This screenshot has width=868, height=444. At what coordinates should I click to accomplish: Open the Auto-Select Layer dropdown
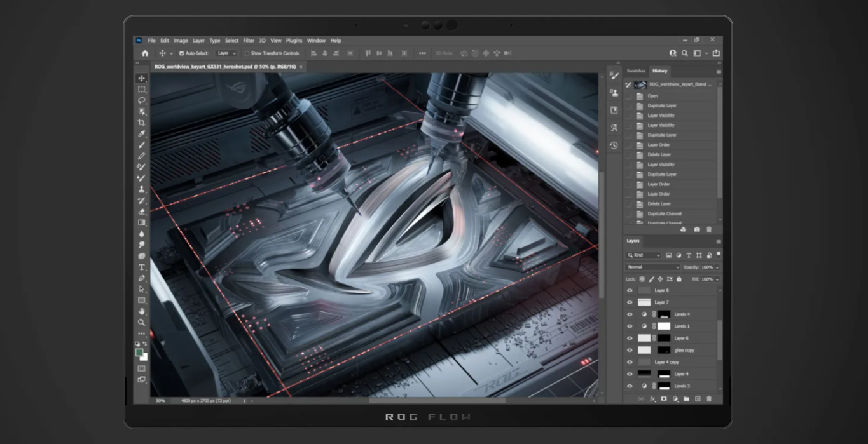(226, 53)
